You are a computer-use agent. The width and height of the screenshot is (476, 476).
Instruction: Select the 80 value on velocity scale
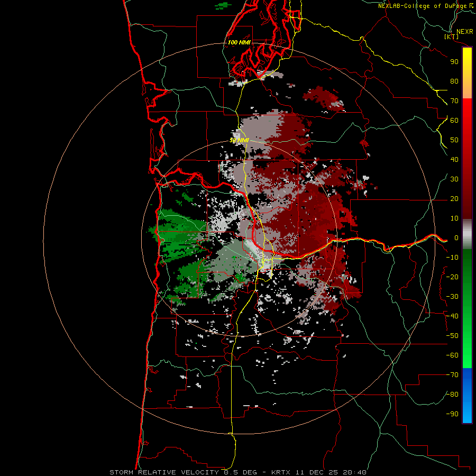point(454,81)
